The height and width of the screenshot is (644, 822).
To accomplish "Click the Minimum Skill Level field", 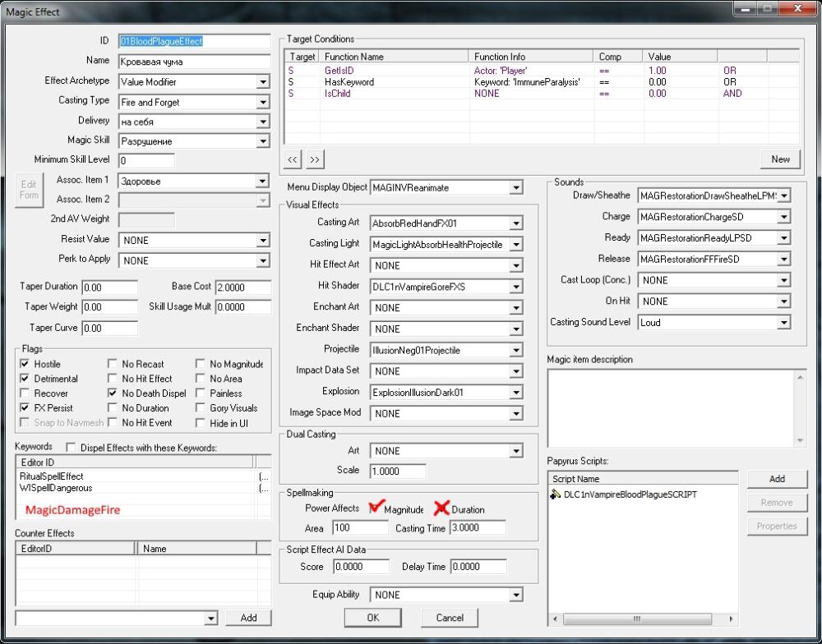I will click(146, 160).
